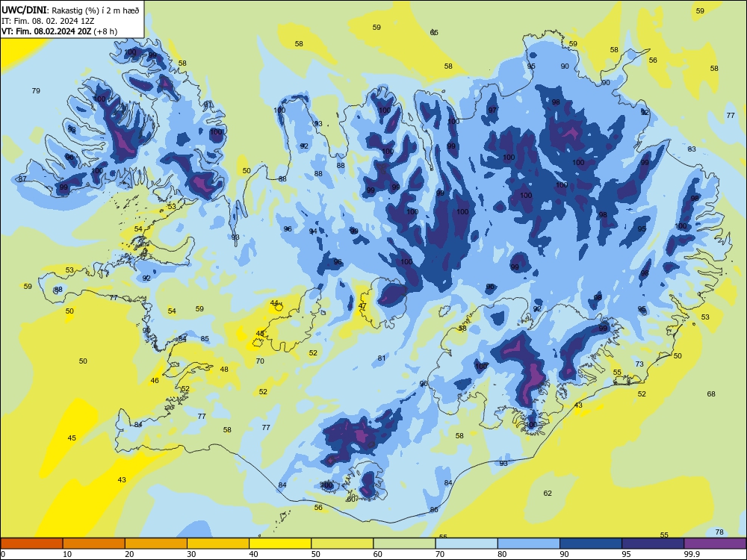Click the map value '46'
The width and height of the screenshot is (747, 560).
click(x=155, y=381)
